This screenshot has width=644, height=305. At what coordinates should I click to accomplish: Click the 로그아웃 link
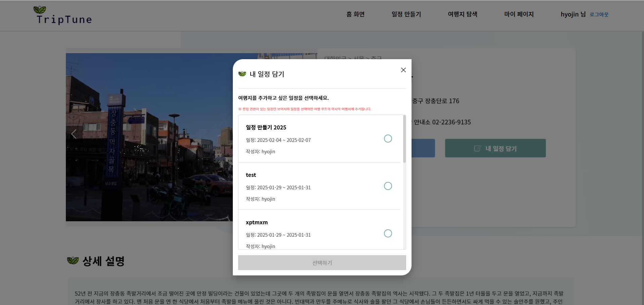click(599, 14)
